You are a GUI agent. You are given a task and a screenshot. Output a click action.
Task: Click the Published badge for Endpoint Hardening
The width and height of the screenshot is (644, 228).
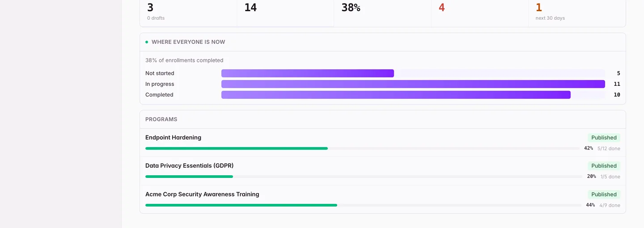coord(604,138)
